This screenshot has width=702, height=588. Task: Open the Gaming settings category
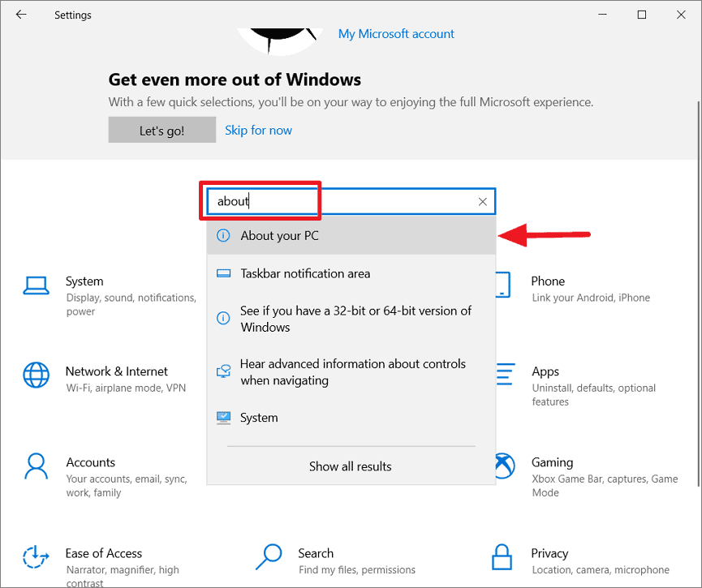[x=588, y=477]
